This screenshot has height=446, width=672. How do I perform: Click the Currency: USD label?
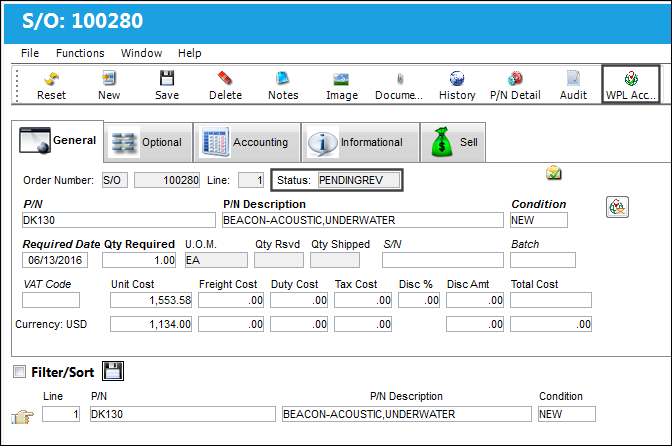51,324
